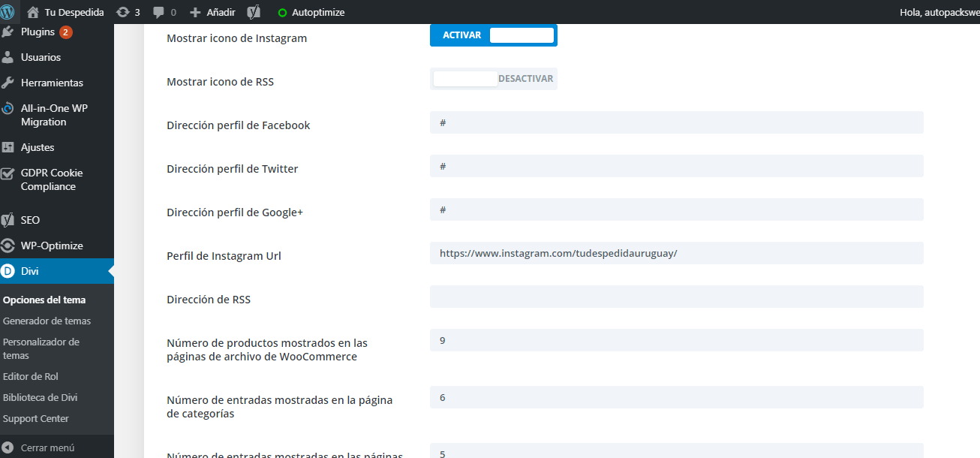Click the Mostrar icono de Instagram label

(x=236, y=38)
